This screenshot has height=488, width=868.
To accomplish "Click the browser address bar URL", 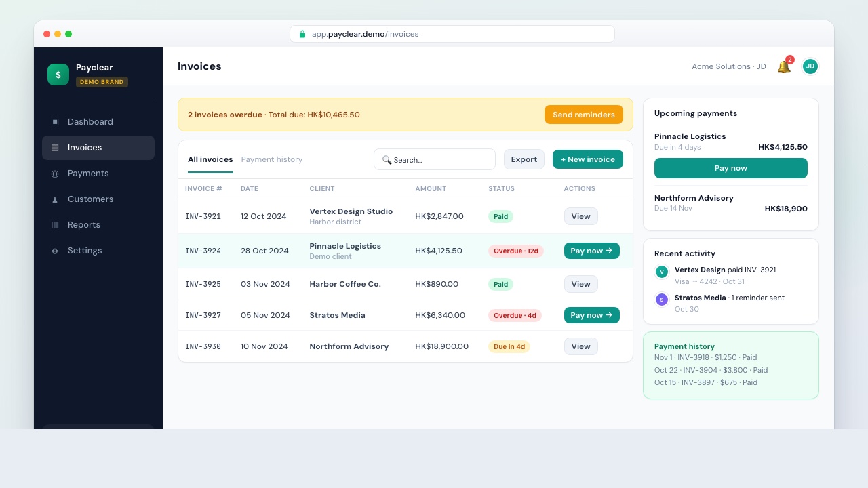I will click(452, 34).
